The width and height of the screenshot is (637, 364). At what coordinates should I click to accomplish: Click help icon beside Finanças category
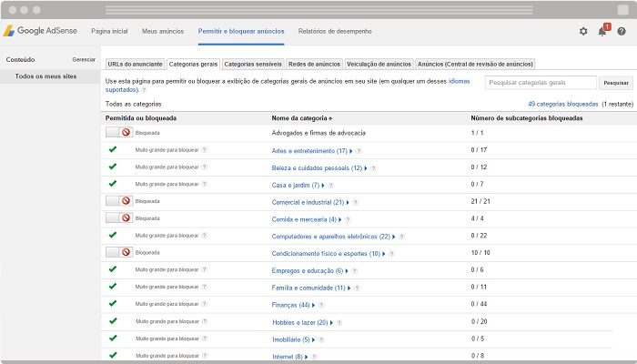coord(321,305)
